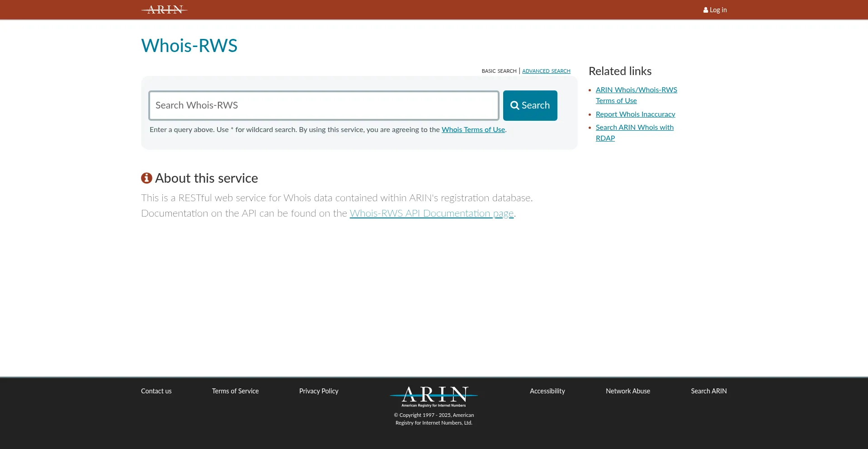Click the Search button
Image resolution: width=868 pixels, height=449 pixels.
coord(530,105)
